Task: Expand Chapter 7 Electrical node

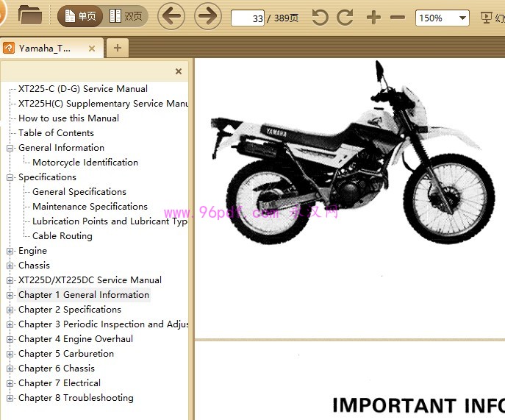Action: point(10,383)
